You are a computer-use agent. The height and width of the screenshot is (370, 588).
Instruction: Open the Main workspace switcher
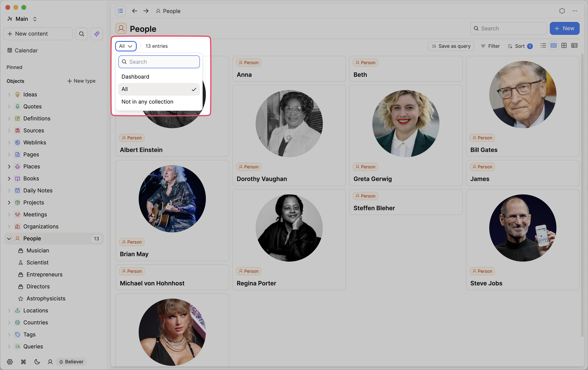tap(22, 19)
